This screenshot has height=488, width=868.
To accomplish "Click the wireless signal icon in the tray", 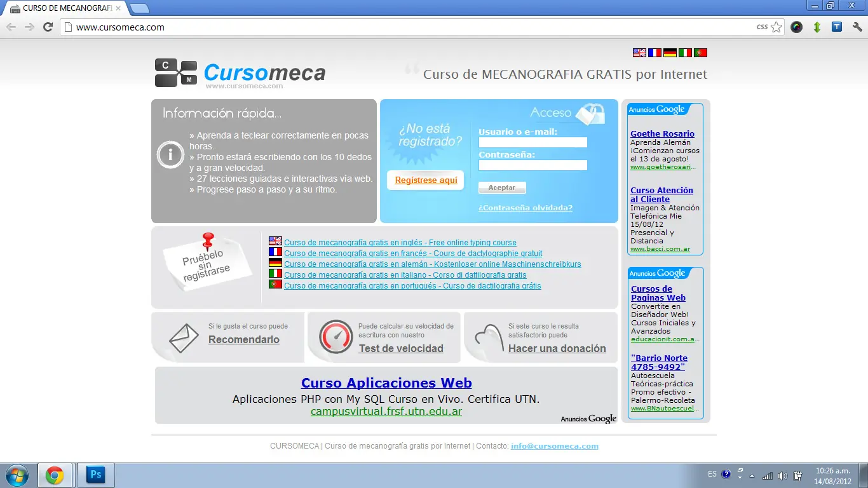I will [x=768, y=475].
